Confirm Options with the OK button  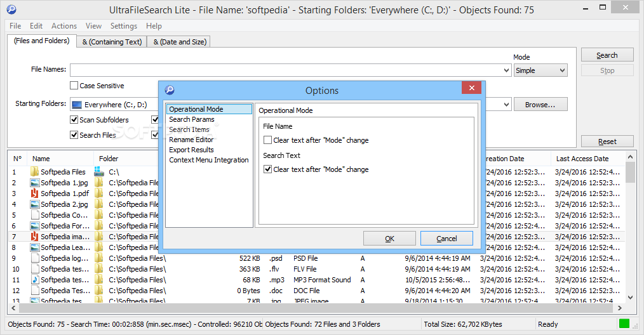click(389, 239)
